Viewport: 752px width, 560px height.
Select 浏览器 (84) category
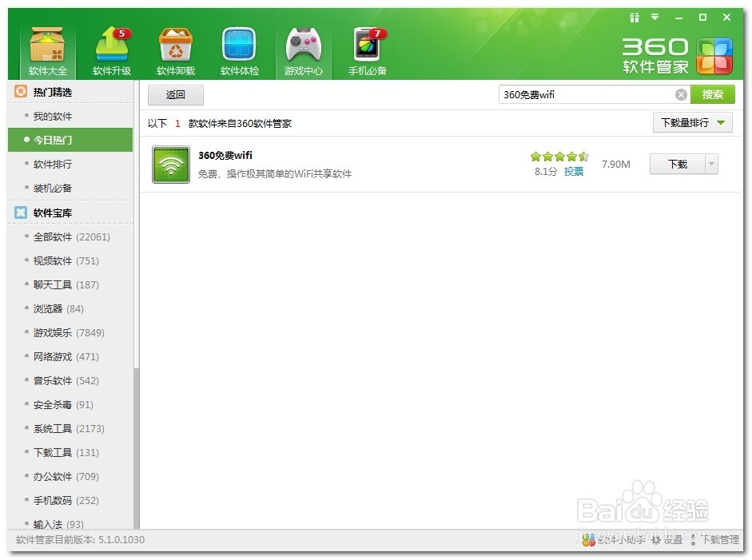(70, 309)
